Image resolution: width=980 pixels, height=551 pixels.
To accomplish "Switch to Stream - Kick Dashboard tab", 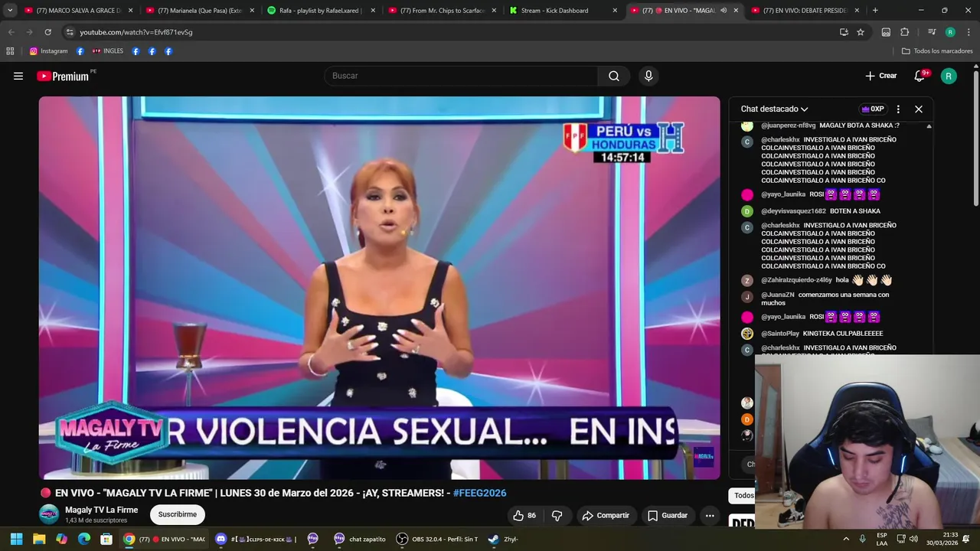I will pyautogui.click(x=563, y=11).
